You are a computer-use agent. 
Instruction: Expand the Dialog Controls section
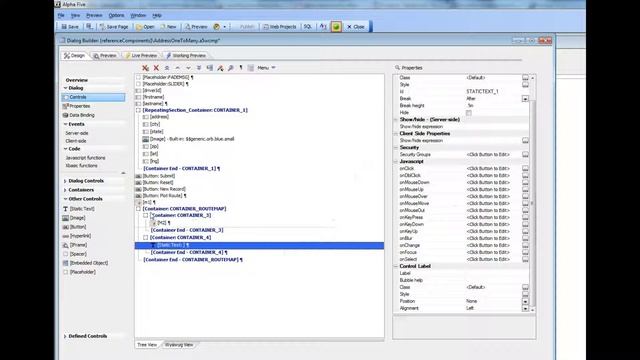coord(65,181)
